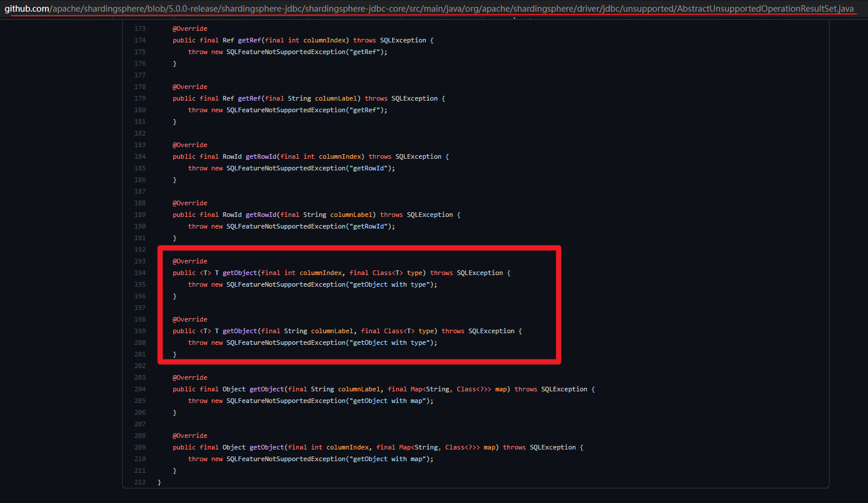Click "getRowId" string on line 185

tap(369, 168)
